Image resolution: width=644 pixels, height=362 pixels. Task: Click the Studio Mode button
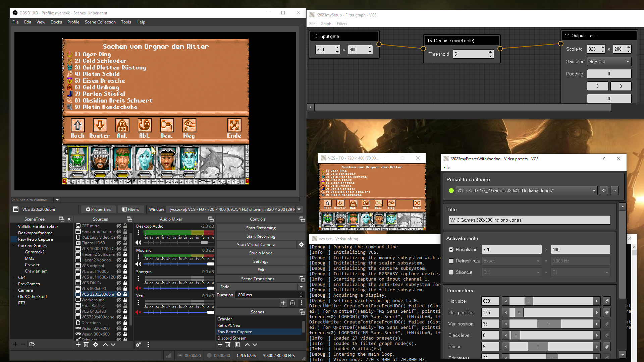tap(261, 253)
